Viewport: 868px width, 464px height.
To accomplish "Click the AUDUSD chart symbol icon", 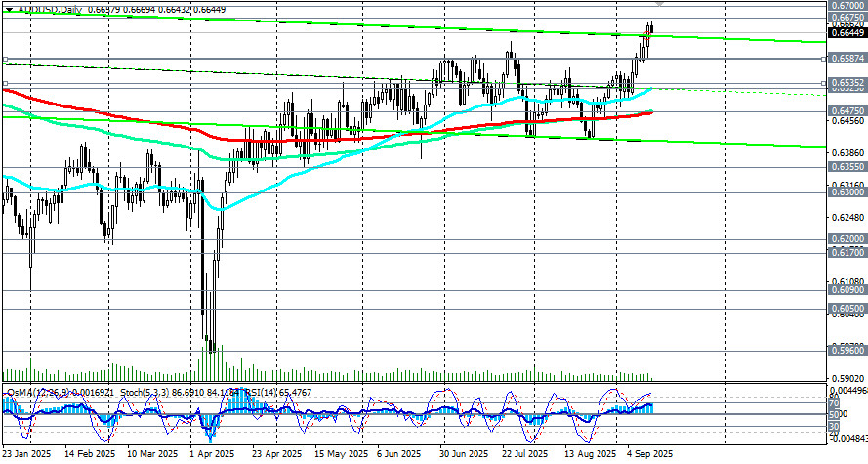I will [6, 10].
